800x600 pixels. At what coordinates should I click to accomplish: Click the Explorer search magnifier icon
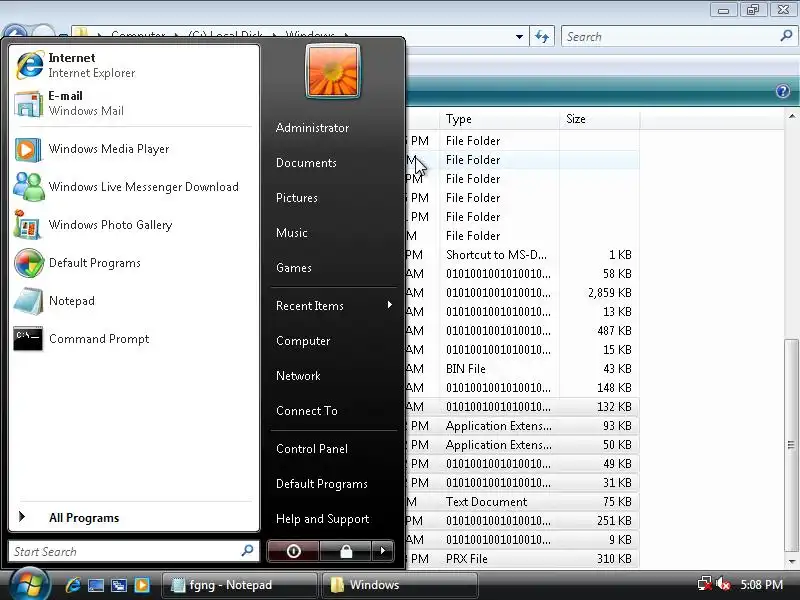(786, 36)
